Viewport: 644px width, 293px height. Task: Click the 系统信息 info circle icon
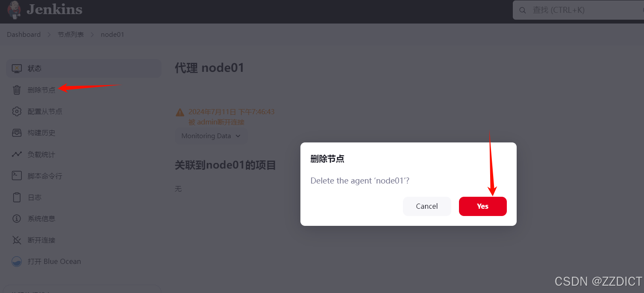pyautogui.click(x=17, y=219)
